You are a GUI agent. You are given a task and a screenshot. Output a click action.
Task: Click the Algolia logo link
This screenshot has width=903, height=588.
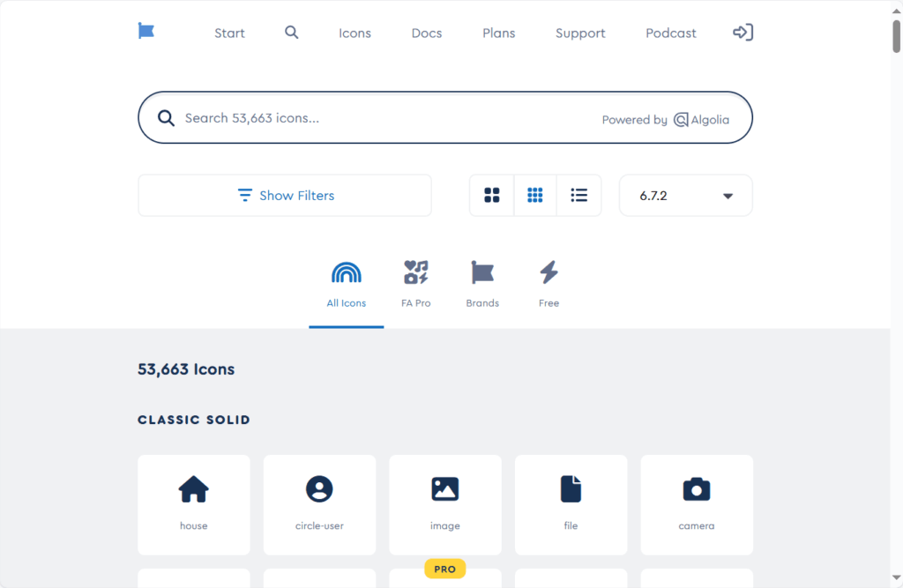pos(701,120)
